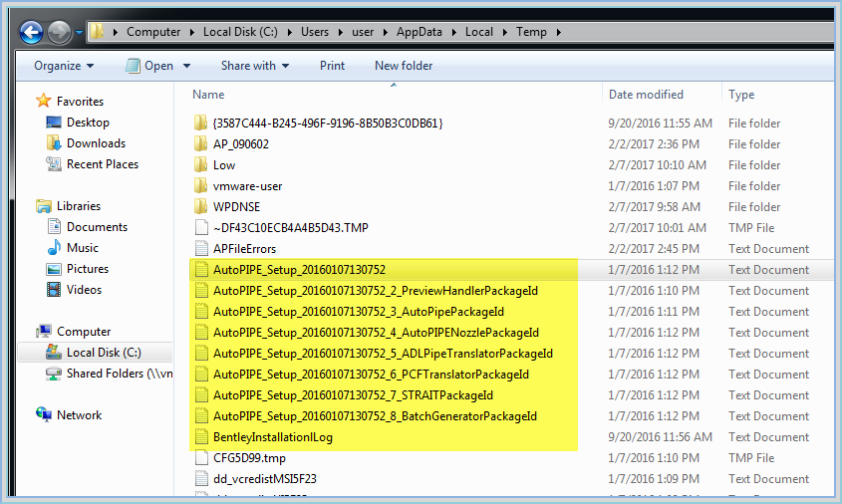This screenshot has height=504, width=842.
Task: Open the Videos library
Action: click(85, 290)
